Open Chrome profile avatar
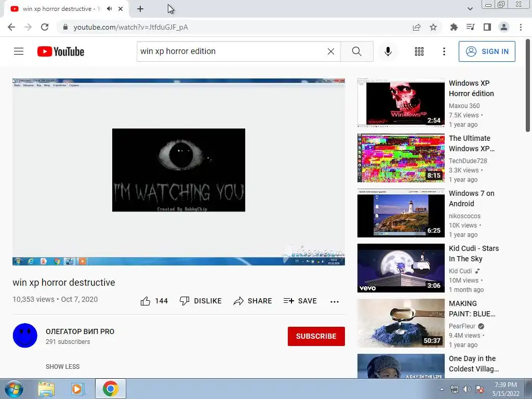 click(x=504, y=27)
